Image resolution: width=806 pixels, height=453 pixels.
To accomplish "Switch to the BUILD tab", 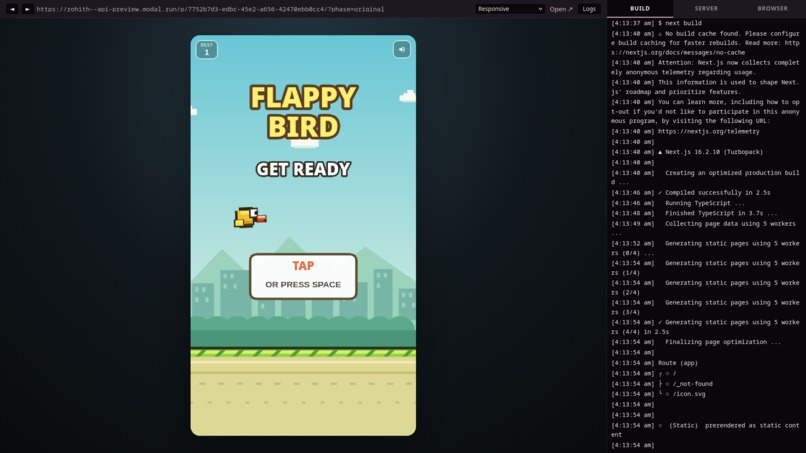I will [640, 8].
